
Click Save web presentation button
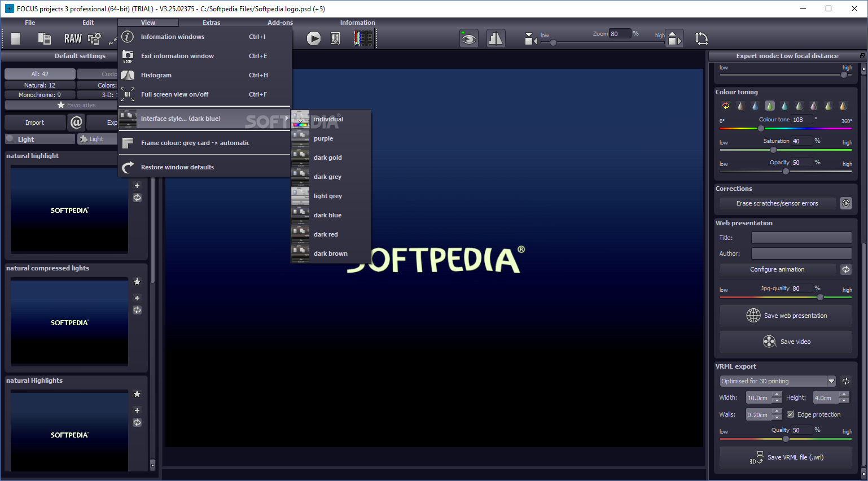click(786, 316)
